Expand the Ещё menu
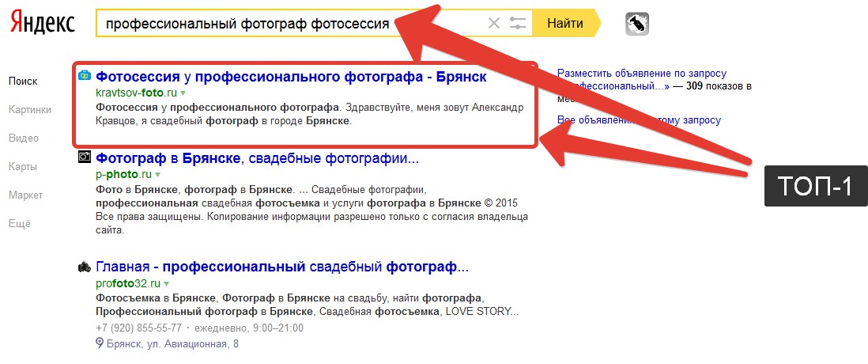Screen dimensions: 868x364 [x=20, y=224]
